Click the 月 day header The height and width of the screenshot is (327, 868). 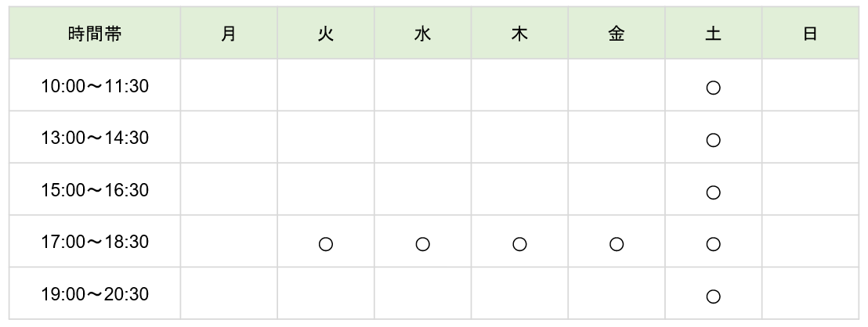pos(229,34)
